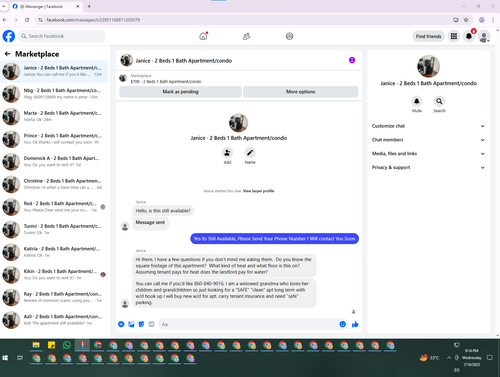Select the Messenger Facebook browser tab
500x377 pixels.
click(46, 6)
